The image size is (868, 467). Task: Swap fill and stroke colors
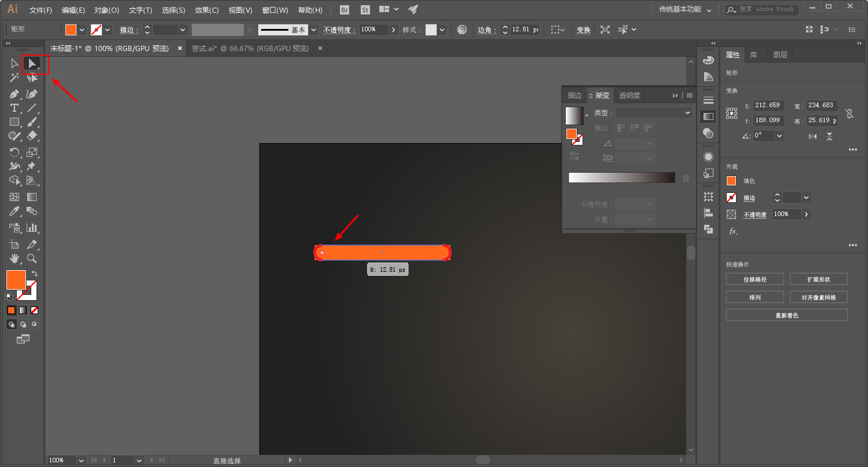pyautogui.click(x=34, y=273)
